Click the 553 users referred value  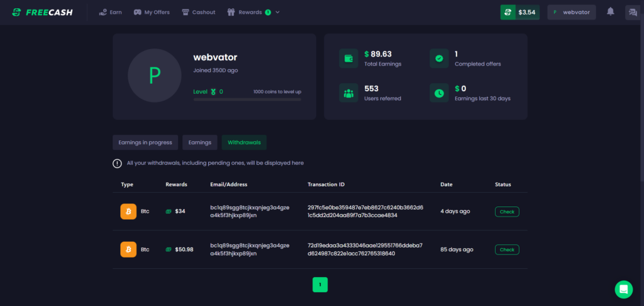(371, 88)
